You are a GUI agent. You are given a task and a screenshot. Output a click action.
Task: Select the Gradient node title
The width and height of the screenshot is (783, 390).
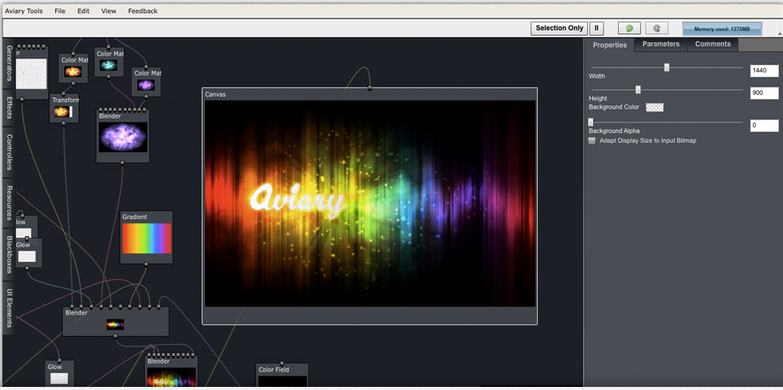[134, 217]
